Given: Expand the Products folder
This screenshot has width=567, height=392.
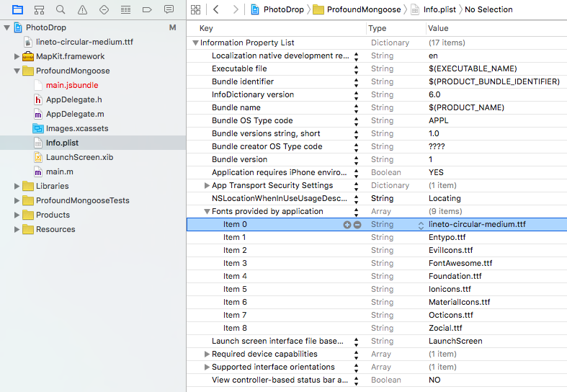Looking at the screenshot, I should (x=17, y=215).
